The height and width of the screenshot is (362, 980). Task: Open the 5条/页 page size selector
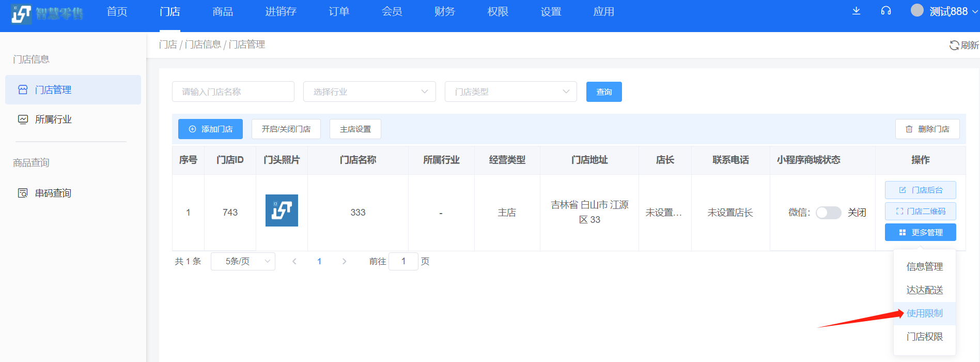click(243, 262)
